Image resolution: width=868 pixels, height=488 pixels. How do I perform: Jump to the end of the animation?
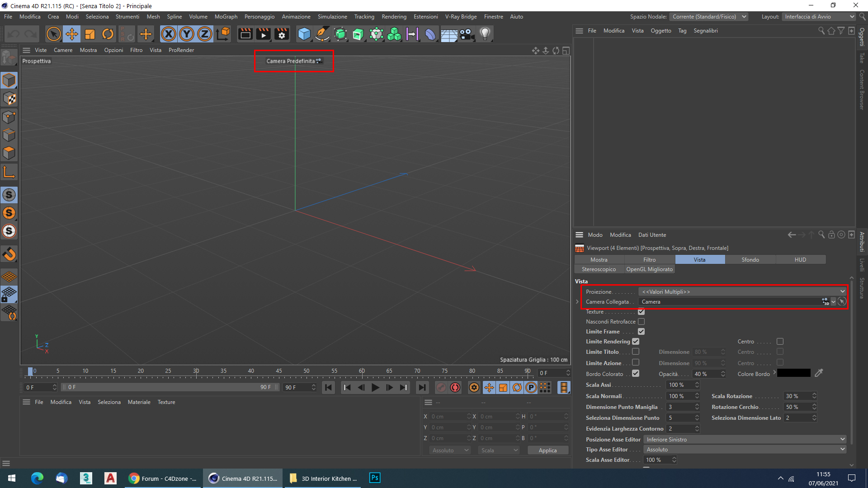[422, 387]
